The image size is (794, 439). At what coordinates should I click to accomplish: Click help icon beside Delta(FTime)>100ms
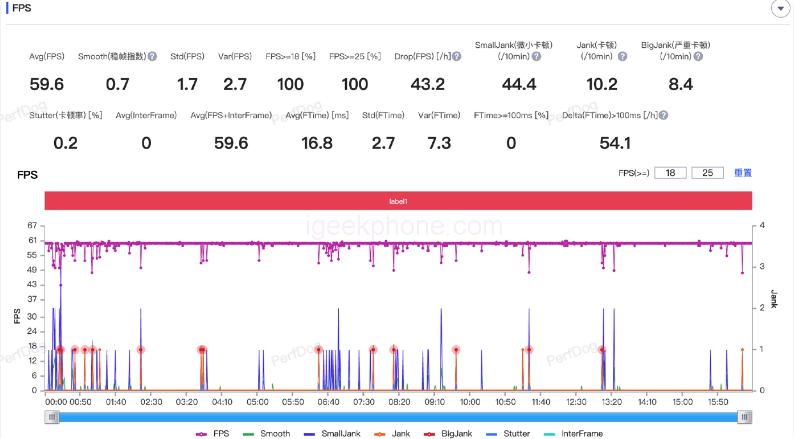(663, 116)
